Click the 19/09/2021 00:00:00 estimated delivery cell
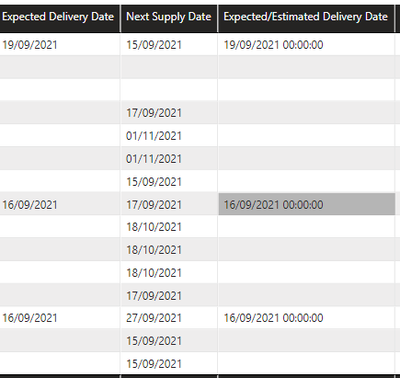Screen dimensions: 400x378 (273, 45)
